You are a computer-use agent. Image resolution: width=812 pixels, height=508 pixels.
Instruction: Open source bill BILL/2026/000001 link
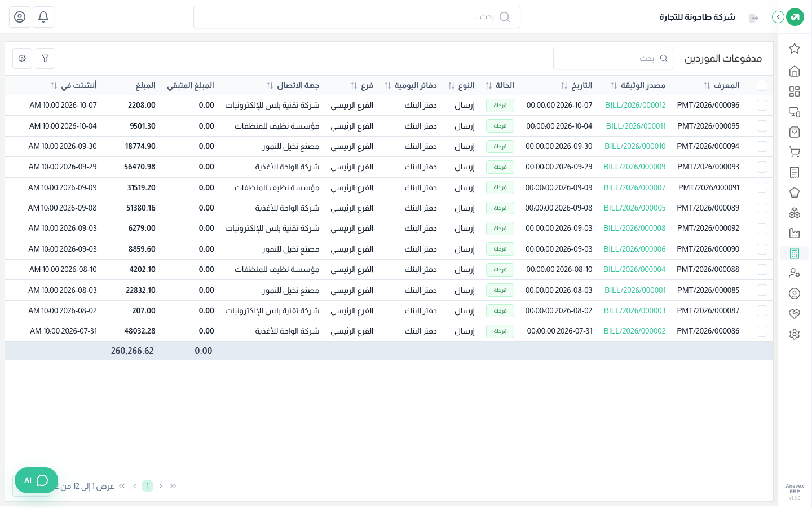coord(635,290)
